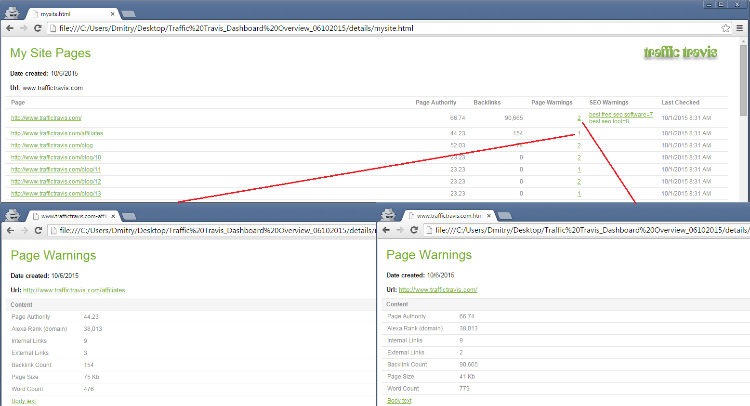Click address bar in homepage warnings window
750x406 pixels.
pyautogui.click(x=587, y=230)
